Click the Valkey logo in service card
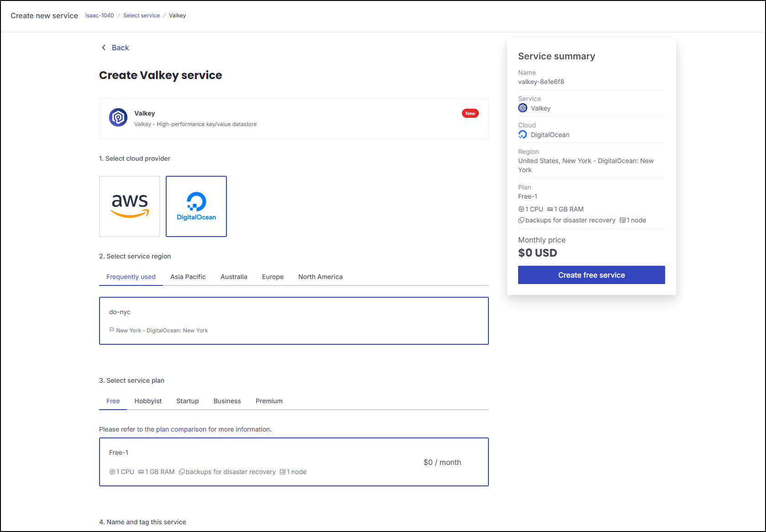 pyautogui.click(x=118, y=117)
